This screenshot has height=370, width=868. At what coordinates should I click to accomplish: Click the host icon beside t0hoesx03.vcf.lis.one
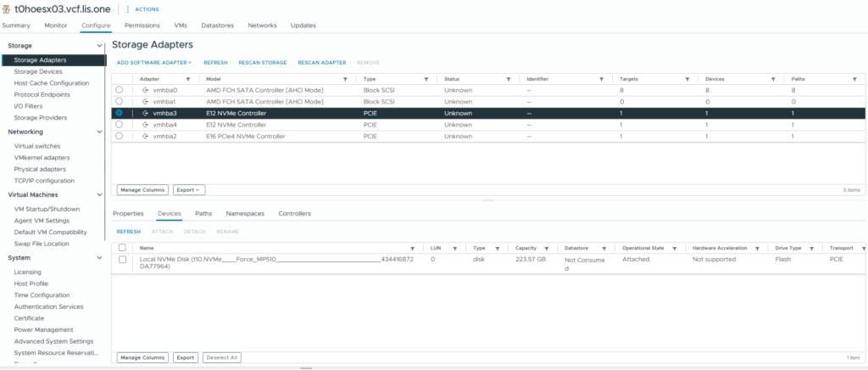point(7,8)
